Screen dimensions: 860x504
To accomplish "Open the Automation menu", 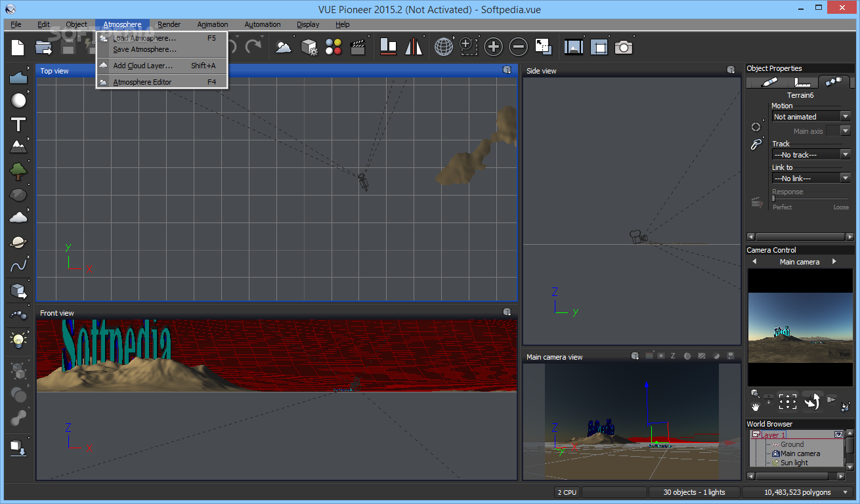I will (263, 24).
